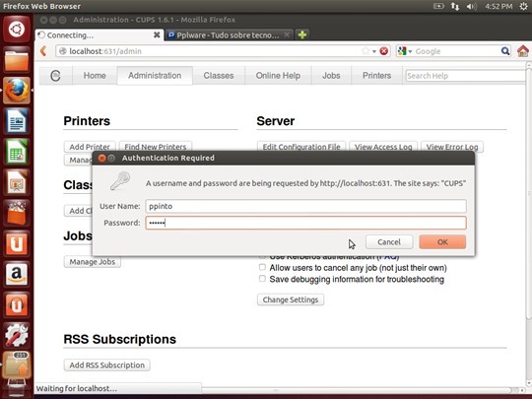The width and height of the screenshot is (532, 399).
Task: Click Find New Printers button
Action: (x=156, y=147)
